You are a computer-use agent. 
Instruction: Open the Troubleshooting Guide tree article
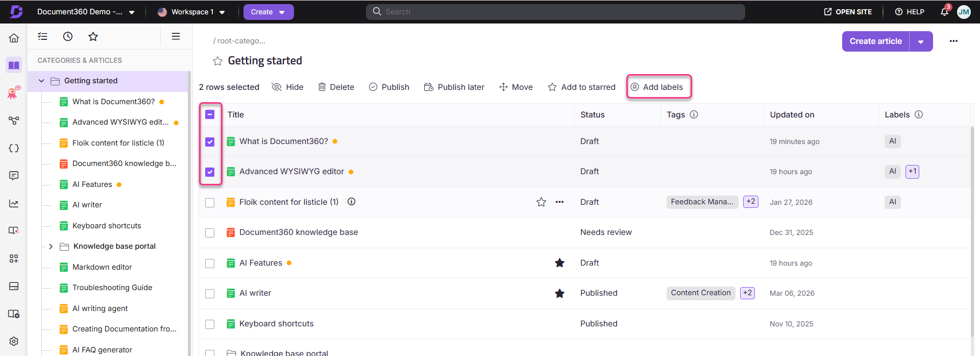(x=112, y=288)
